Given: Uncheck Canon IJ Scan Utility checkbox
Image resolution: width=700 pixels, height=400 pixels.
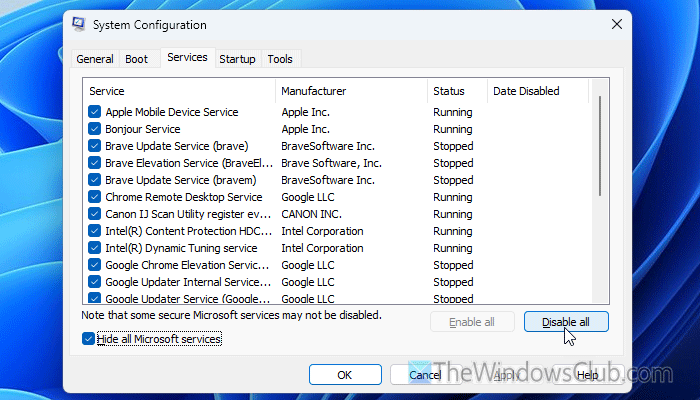Looking at the screenshot, I should click(x=94, y=214).
